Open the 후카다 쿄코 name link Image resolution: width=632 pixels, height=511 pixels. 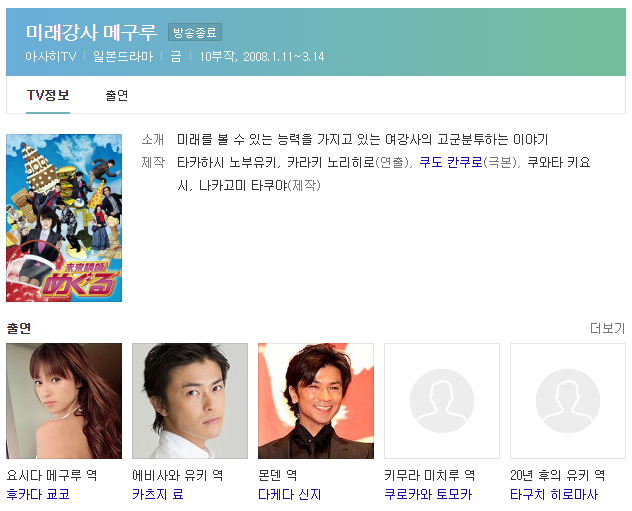click(x=38, y=494)
